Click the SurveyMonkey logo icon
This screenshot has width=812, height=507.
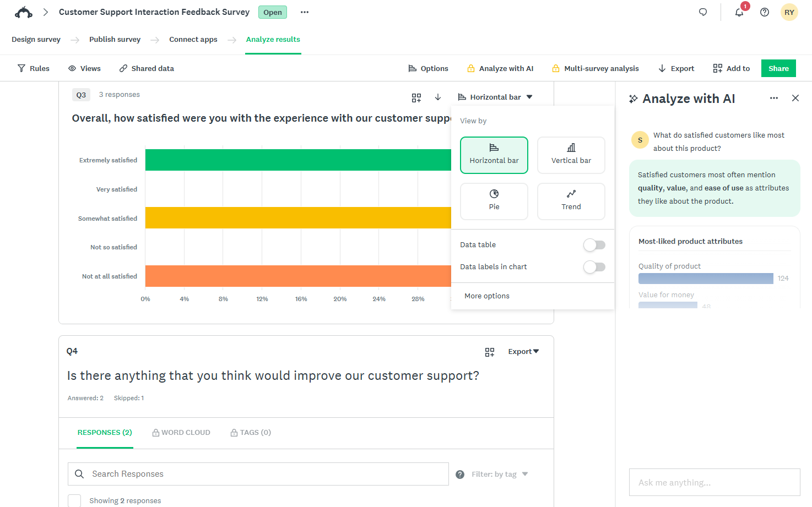(x=24, y=12)
